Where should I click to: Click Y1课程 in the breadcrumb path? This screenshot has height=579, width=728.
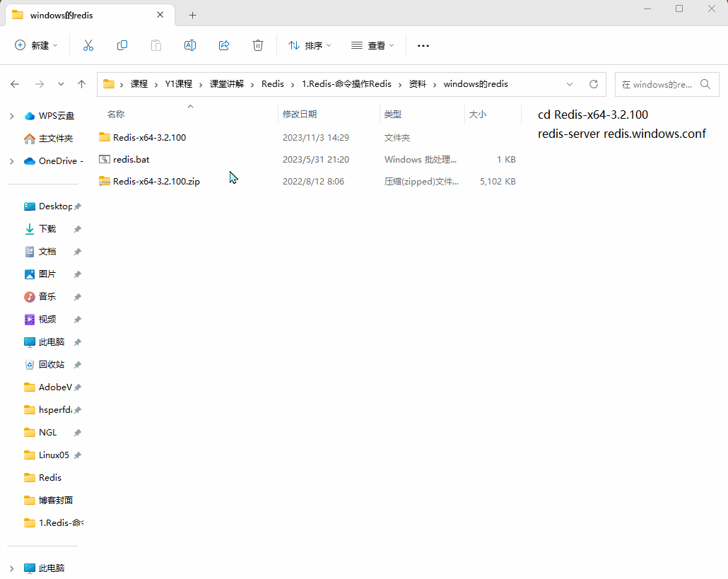tap(178, 84)
